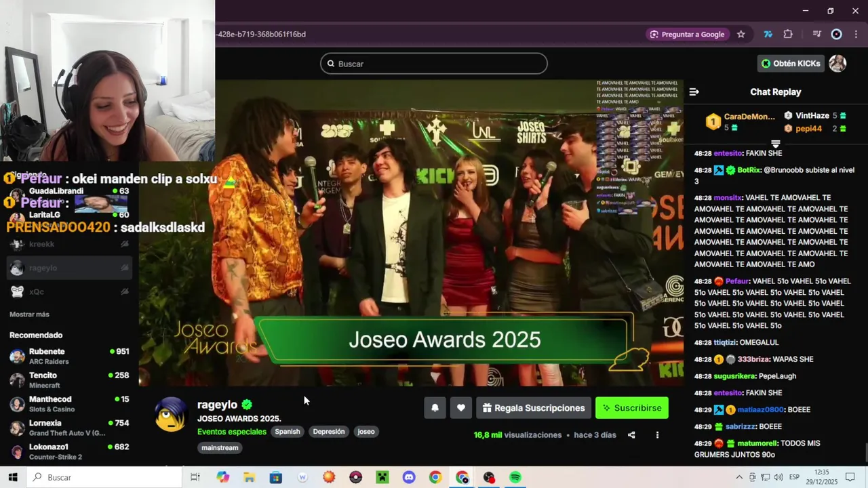Open rageylo channel name link
868x488 pixels.
(217, 405)
